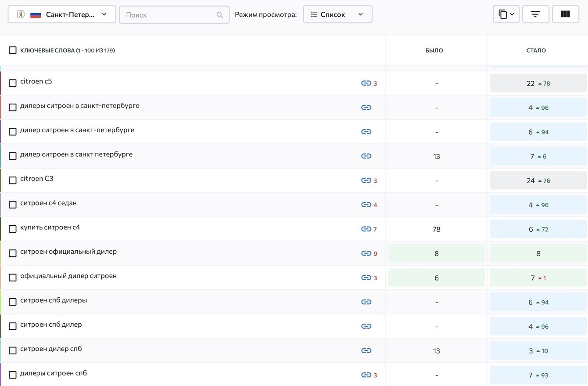
Task: Tick the checkbox for ситроен дилер спб
Action: pyautogui.click(x=13, y=350)
